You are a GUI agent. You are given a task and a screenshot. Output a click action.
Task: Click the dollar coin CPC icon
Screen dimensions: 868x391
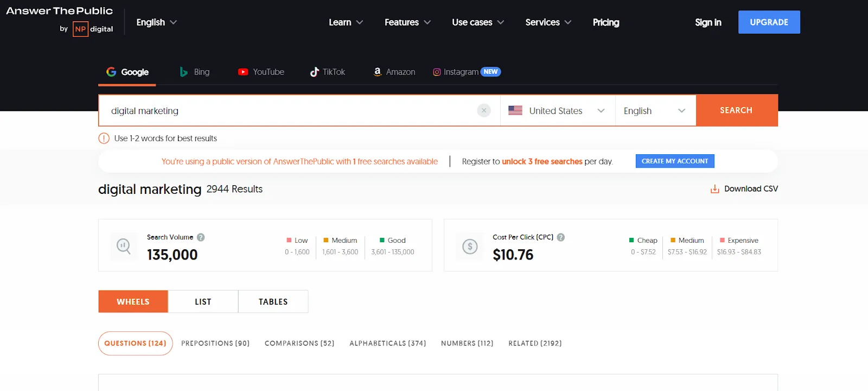point(470,247)
